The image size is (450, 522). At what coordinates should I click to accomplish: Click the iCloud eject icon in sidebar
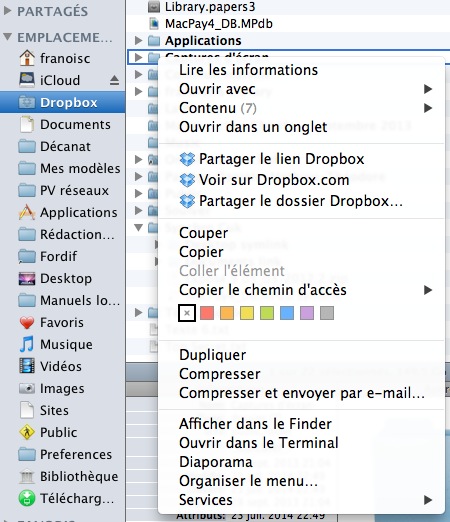tap(114, 80)
